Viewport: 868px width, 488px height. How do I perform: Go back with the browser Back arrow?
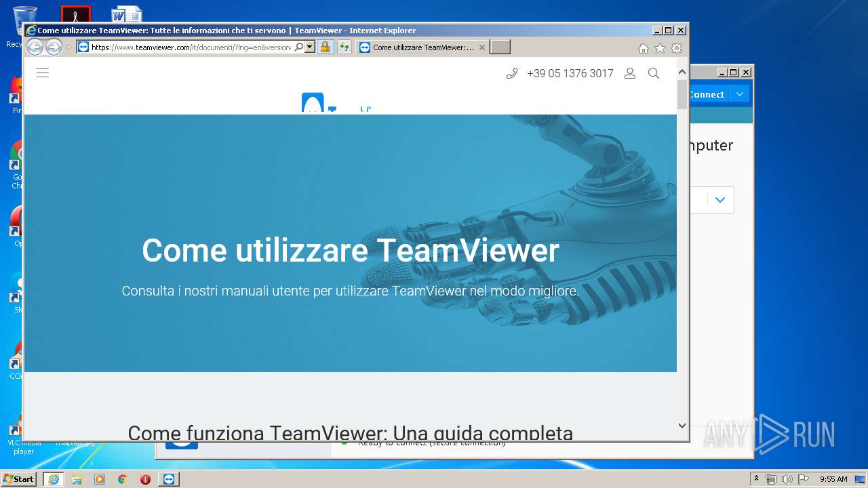click(x=35, y=47)
